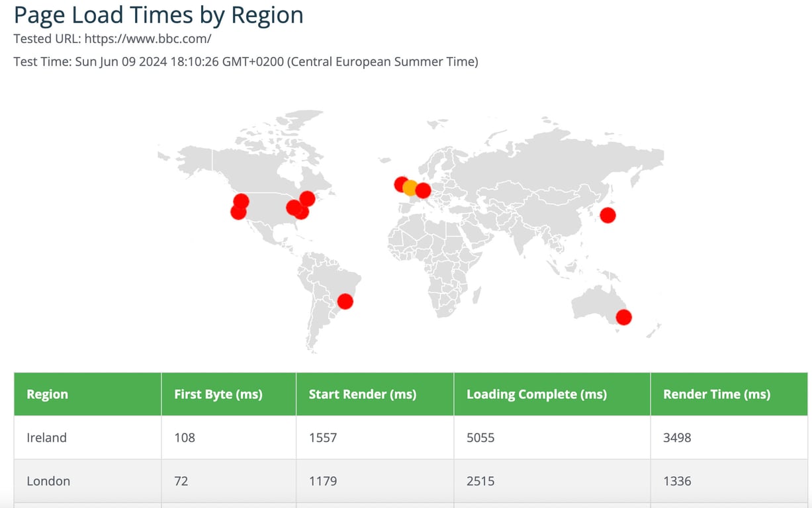Viewport: 812px width, 508px height.
Task: Click the Ireland loading complete value 5055
Action: point(480,437)
